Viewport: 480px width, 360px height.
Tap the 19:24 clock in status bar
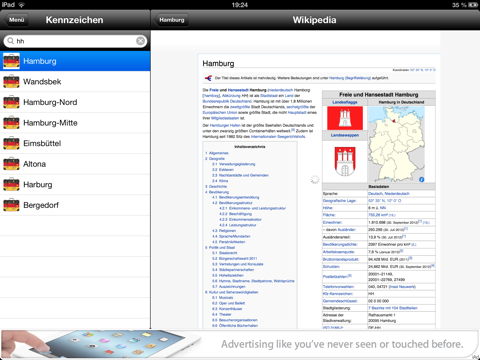[x=240, y=5]
